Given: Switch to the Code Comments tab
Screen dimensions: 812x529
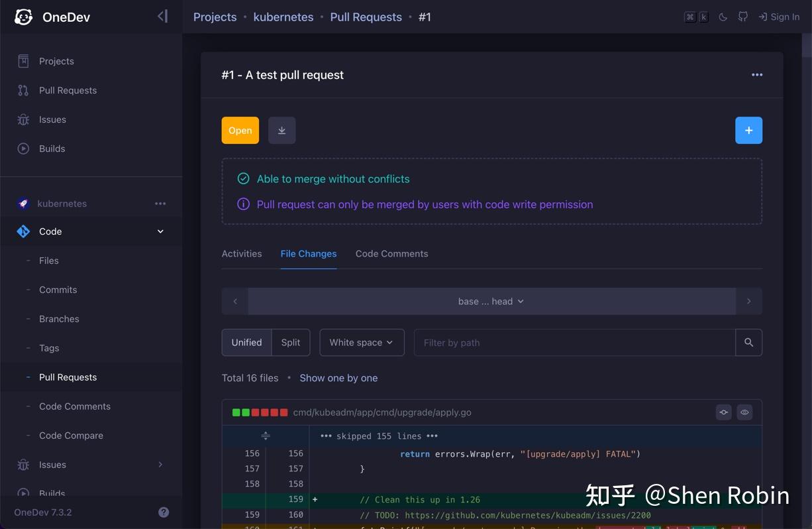Looking at the screenshot, I should [391, 253].
